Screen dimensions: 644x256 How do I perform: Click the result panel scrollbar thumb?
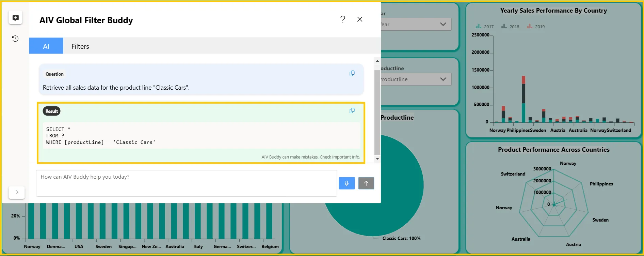(x=377, y=112)
